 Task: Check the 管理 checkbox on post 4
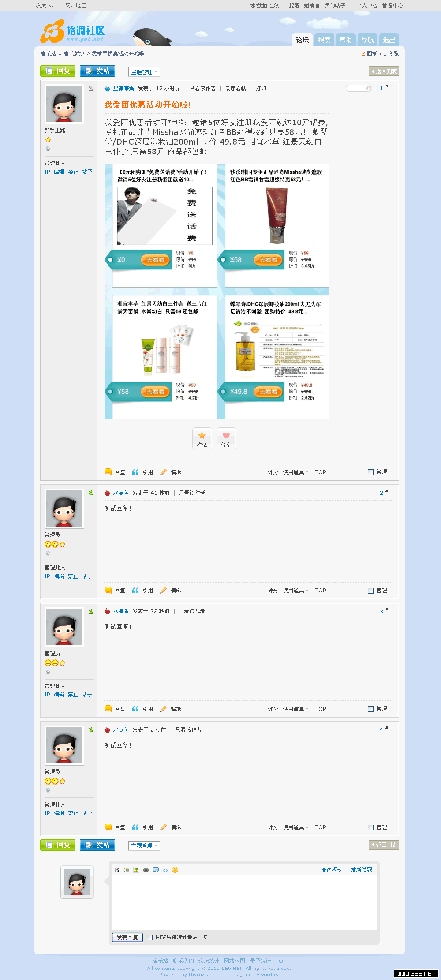coord(370,827)
